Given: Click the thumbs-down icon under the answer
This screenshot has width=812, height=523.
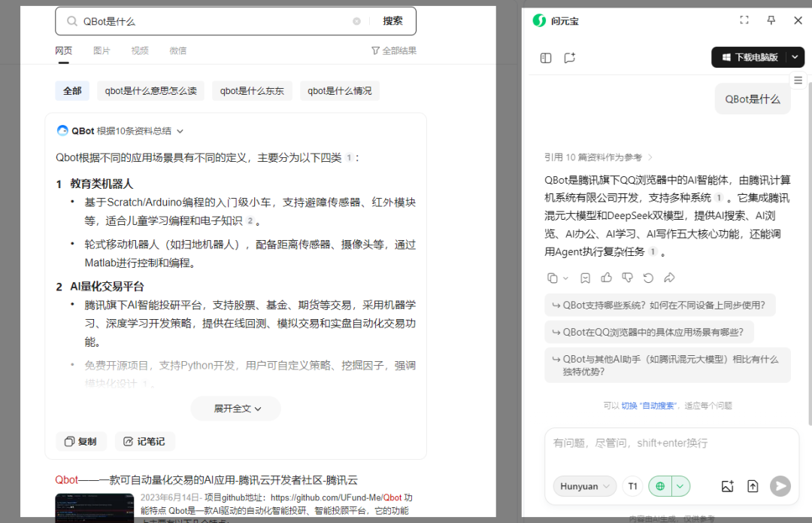Looking at the screenshot, I should pyautogui.click(x=628, y=278).
